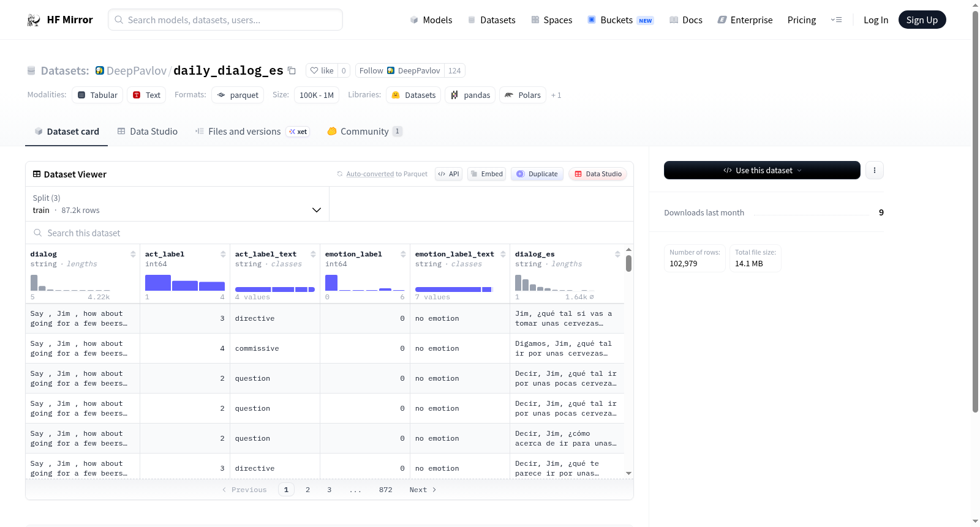Viewport: 980px width, 527px height.
Task: Click the DeepPavlov organization avatar icon
Action: click(100, 70)
